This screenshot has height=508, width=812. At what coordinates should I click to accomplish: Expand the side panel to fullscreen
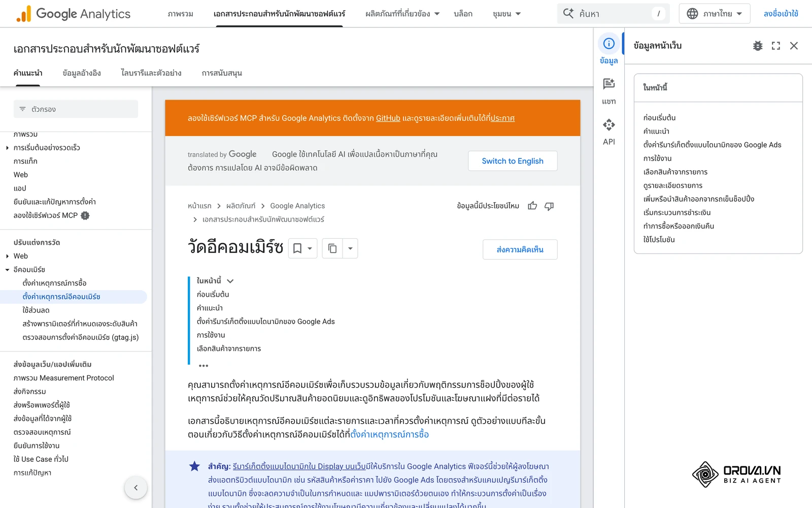click(x=776, y=46)
